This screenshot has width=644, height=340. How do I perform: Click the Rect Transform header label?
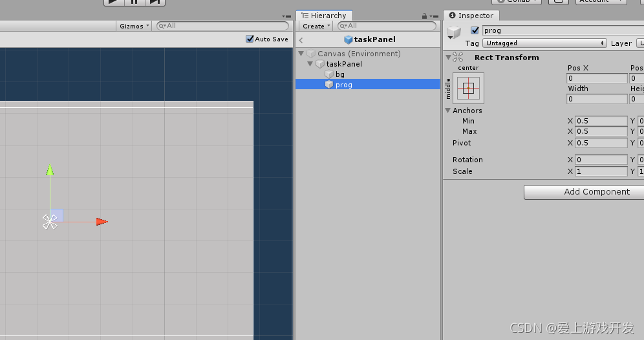[507, 58]
